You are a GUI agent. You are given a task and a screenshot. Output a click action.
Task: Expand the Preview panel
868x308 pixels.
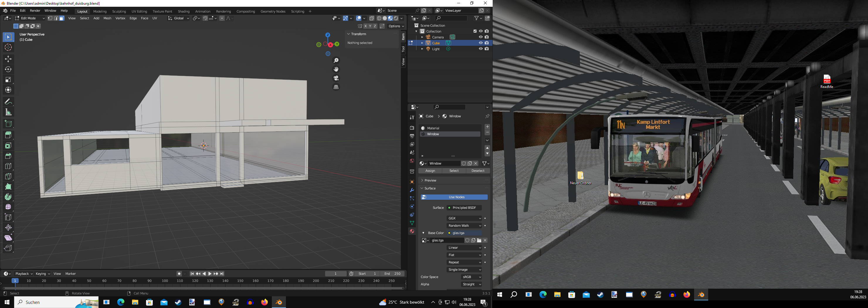coord(430,180)
